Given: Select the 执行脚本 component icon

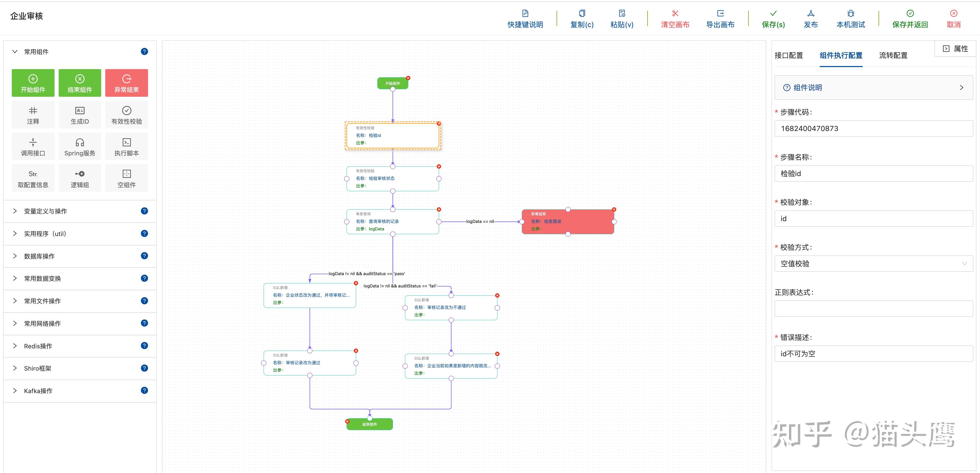Looking at the screenshot, I should [127, 142].
